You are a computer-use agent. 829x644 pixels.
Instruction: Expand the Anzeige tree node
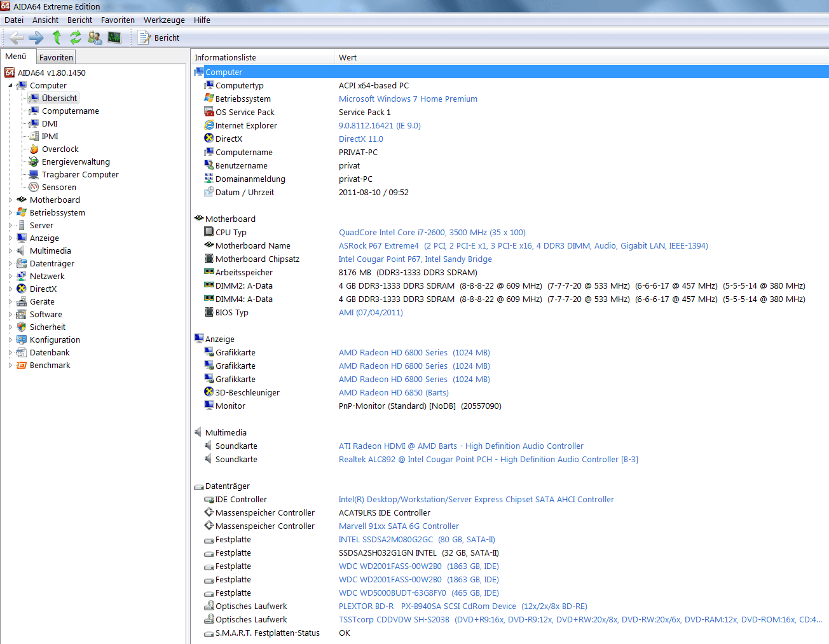click(x=10, y=238)
